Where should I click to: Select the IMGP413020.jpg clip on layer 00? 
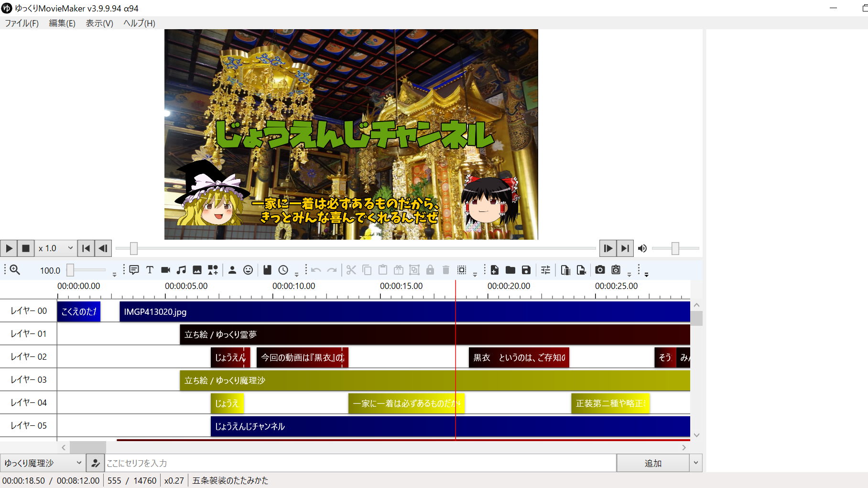point(404,311)
